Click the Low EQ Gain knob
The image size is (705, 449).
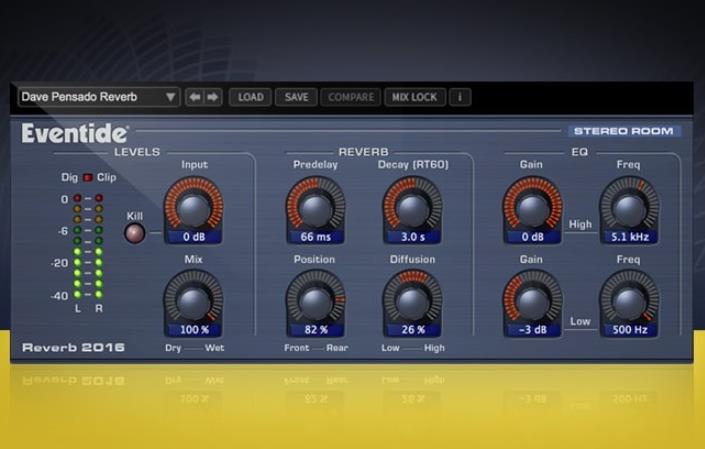(532, 302)
